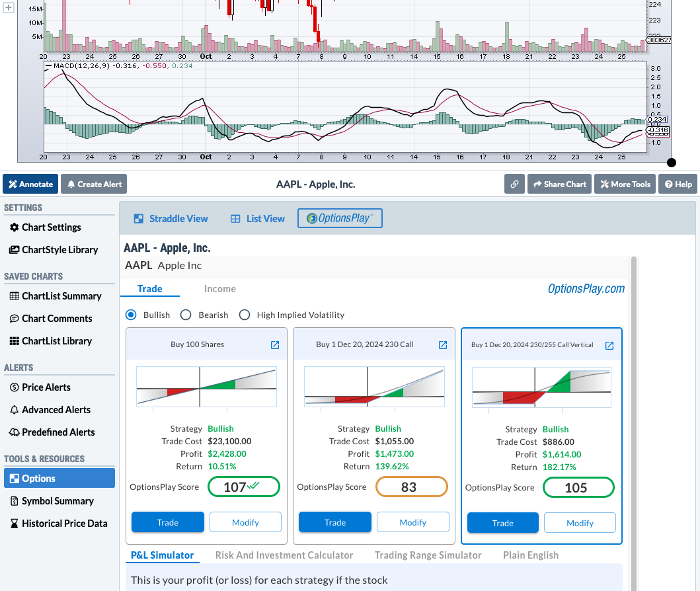Click the MACD(12,26,9) indicator label

pos(81,65)
